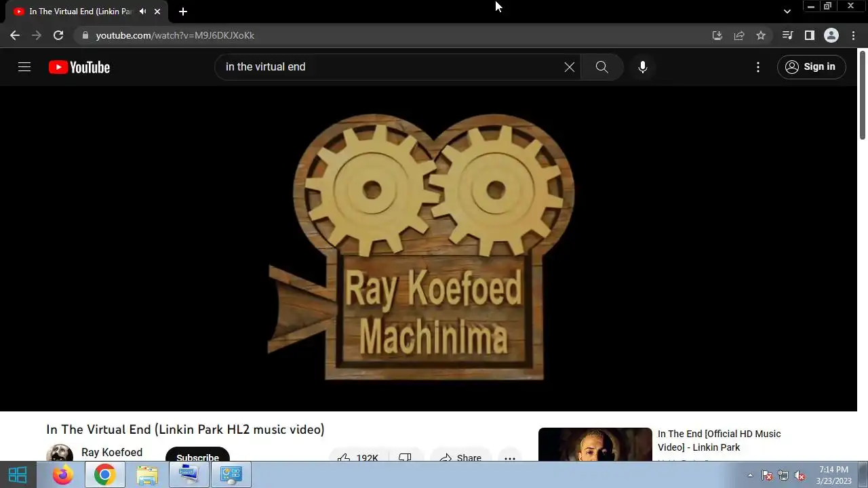
Task: Like the video (192K)
Action: (x=357, y=455)
